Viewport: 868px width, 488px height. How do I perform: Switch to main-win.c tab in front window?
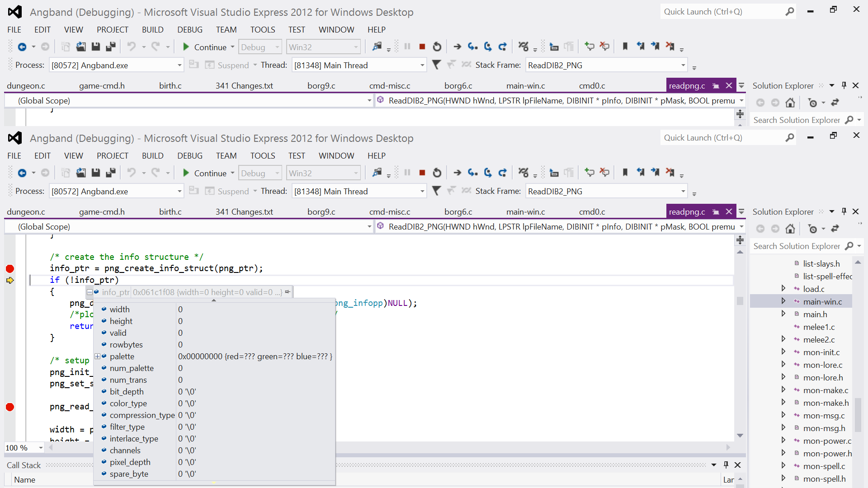coord(525,211)
